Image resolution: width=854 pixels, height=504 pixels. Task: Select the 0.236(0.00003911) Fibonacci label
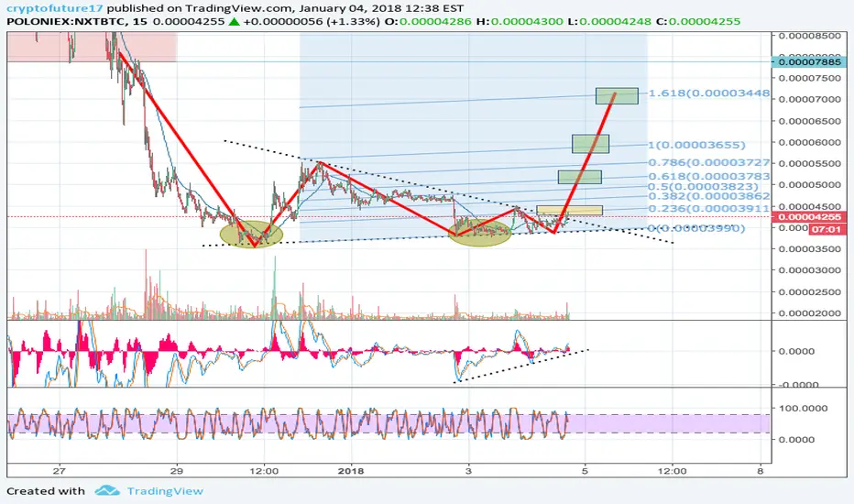[x=709, y=209]
